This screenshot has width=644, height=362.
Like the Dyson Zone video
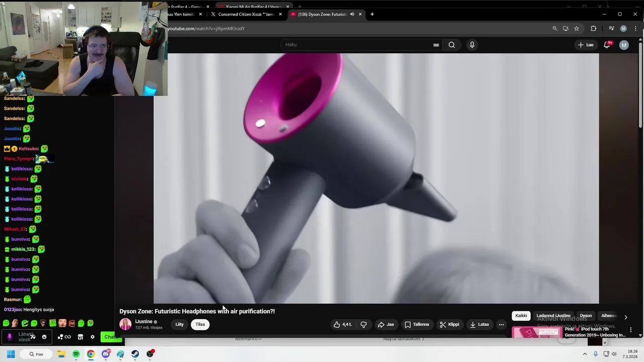(x=343, y=324)
